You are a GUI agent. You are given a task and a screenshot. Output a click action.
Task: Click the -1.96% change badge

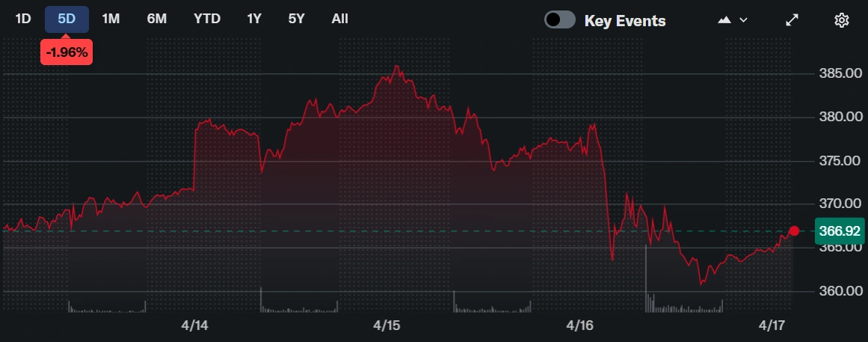(x=67, y=52)
